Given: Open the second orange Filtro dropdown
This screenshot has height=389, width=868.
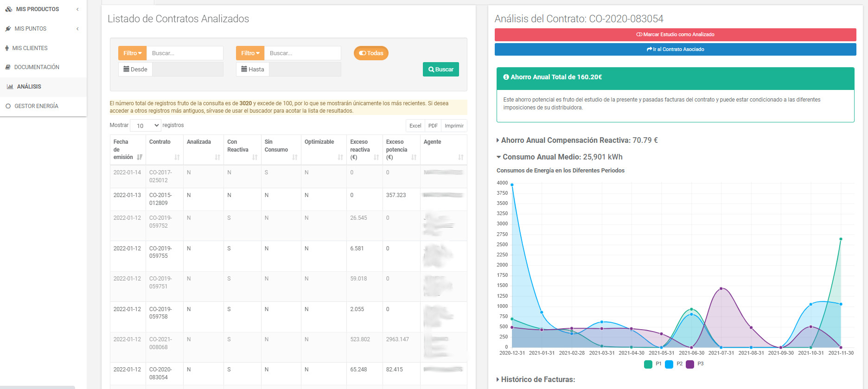Looking at the screenshot, I should (250, 53).
